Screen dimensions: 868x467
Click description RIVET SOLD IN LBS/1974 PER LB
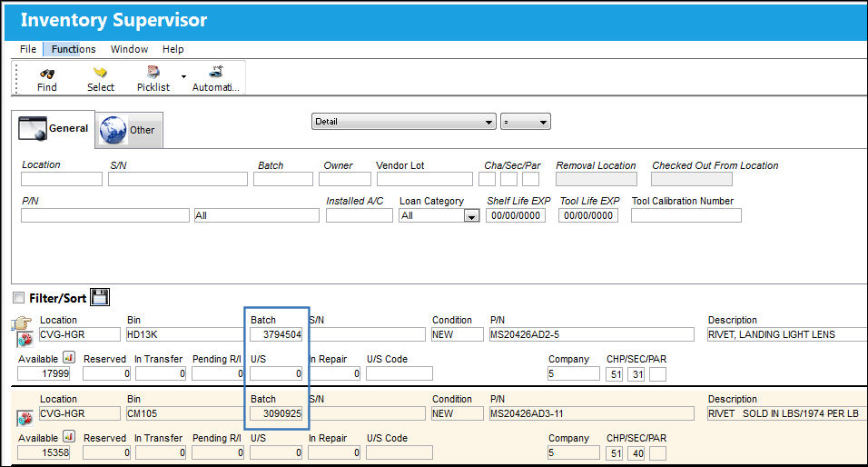(x=786, y=413)
